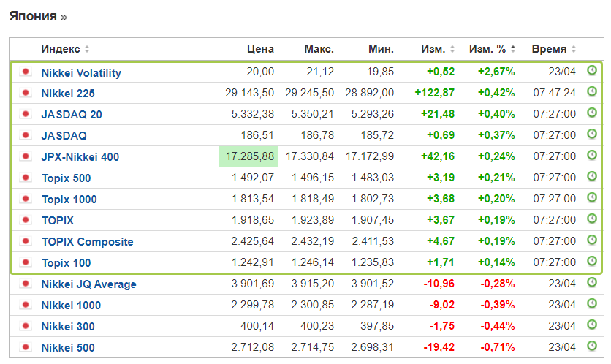Sort table by Изм. % column
The width and height of the screenshot is (611, 364).
pos(492,49)
